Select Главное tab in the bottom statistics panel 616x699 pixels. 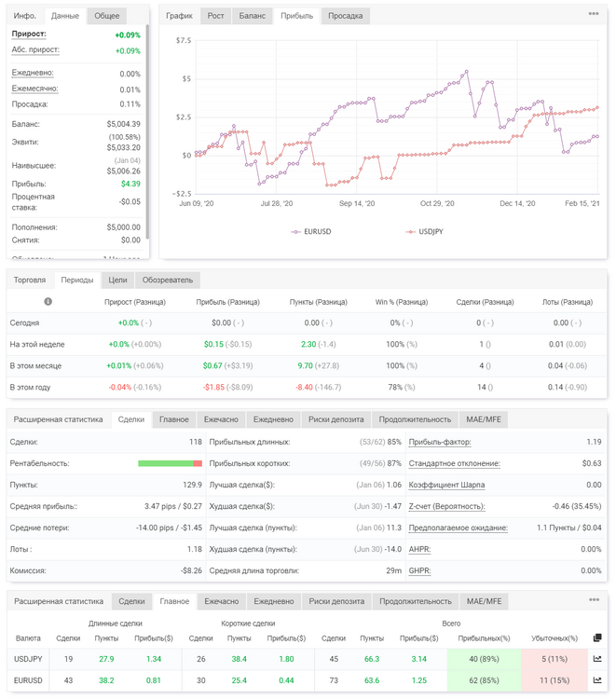coord(174,601)
